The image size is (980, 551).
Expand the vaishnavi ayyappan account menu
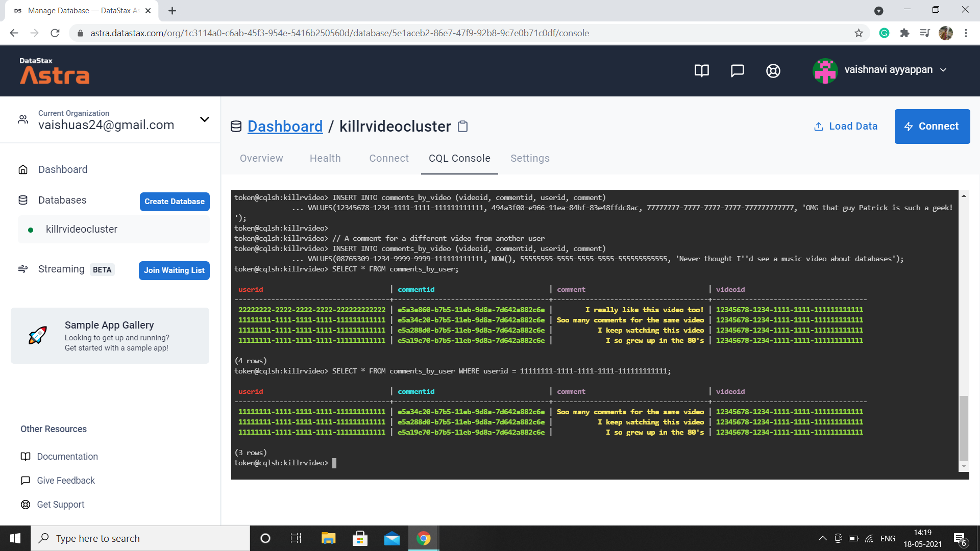tap(944, 70)
